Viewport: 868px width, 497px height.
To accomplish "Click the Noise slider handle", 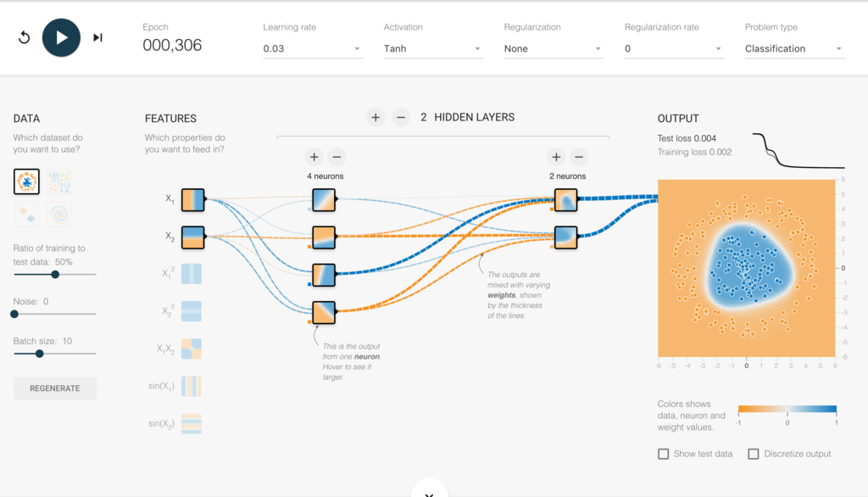I will (x=14, y=314).
